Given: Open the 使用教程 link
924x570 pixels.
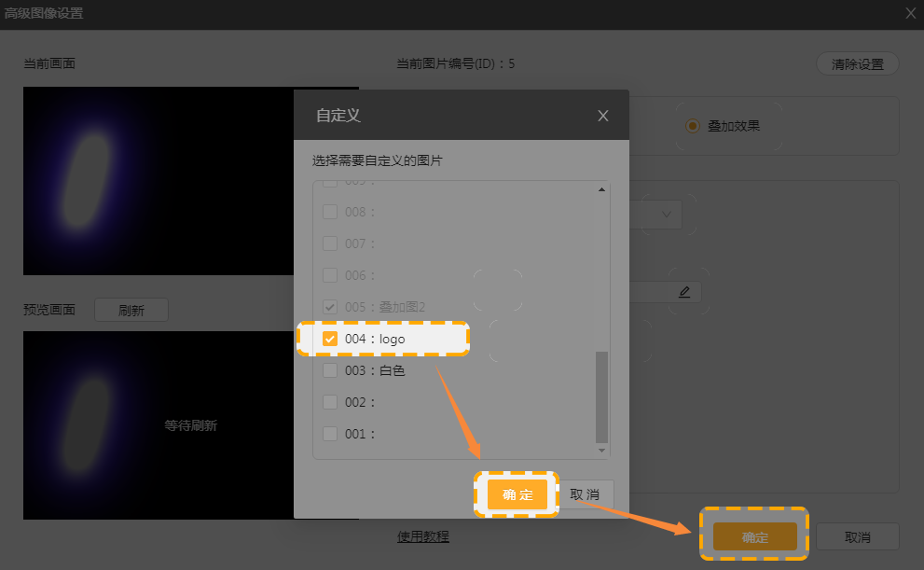Looking at the screenshot, I should coord(423,536).
